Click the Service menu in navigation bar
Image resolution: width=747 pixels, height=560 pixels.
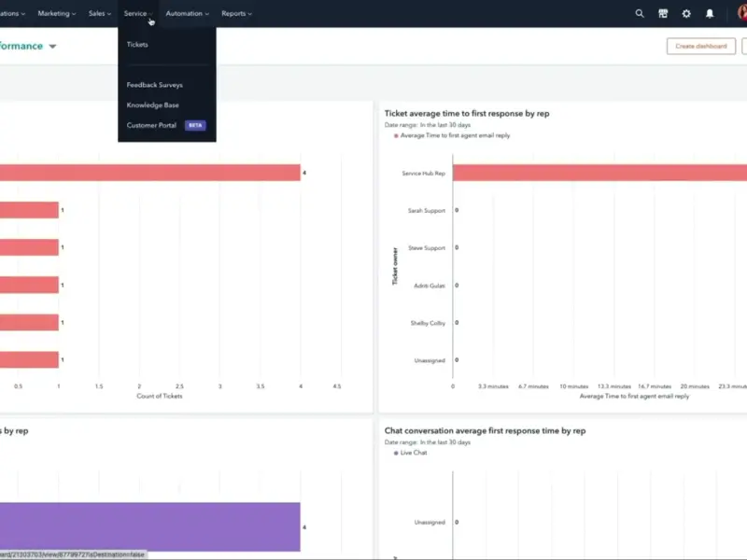[138, 14]
